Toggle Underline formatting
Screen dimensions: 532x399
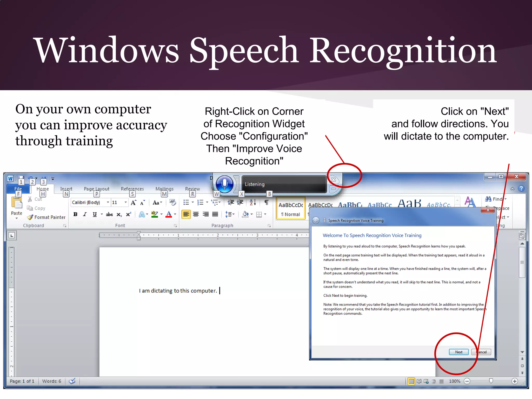pos(95,214)
